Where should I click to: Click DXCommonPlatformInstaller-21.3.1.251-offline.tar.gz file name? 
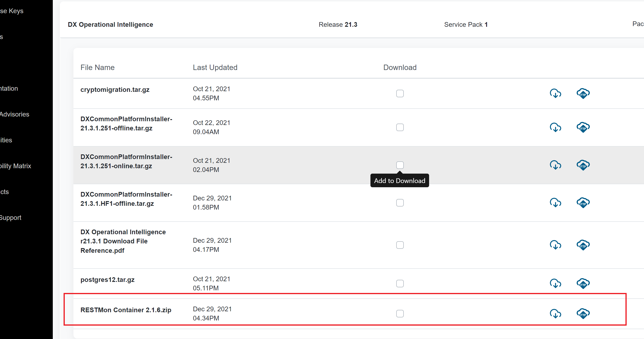(126, 123)
